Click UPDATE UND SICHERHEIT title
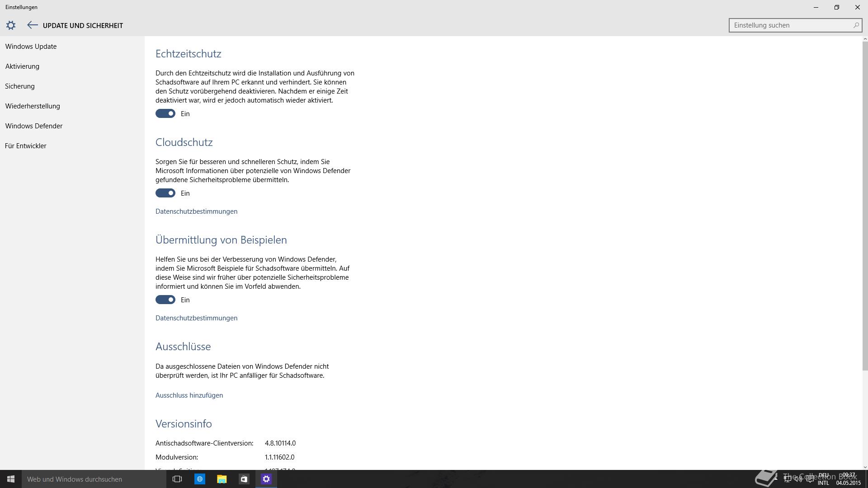Screen dimensions: 868x488 pos(83,25)
